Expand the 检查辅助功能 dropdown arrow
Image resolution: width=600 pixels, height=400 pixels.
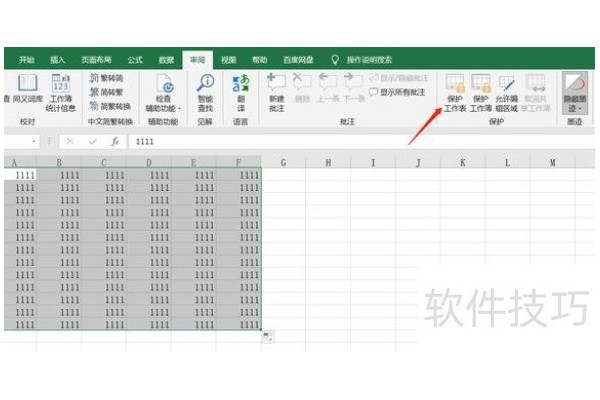179,109
